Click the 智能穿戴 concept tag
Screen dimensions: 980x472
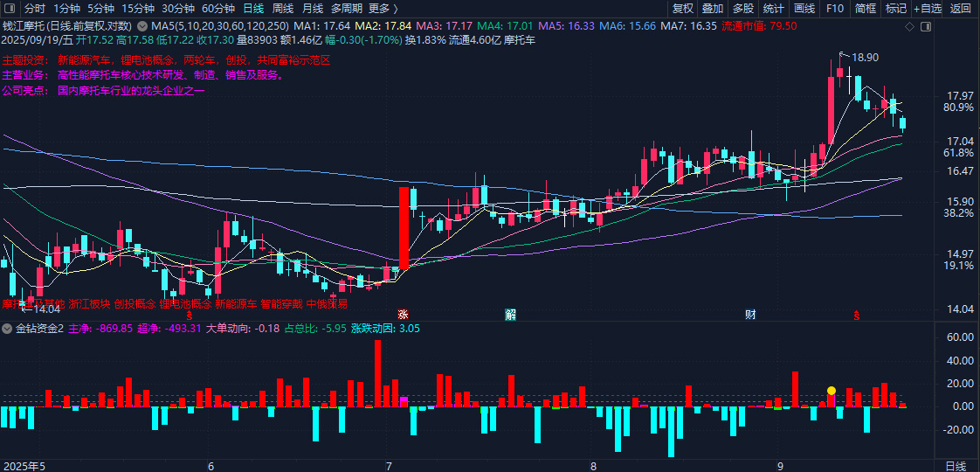(x=281, y=304)
